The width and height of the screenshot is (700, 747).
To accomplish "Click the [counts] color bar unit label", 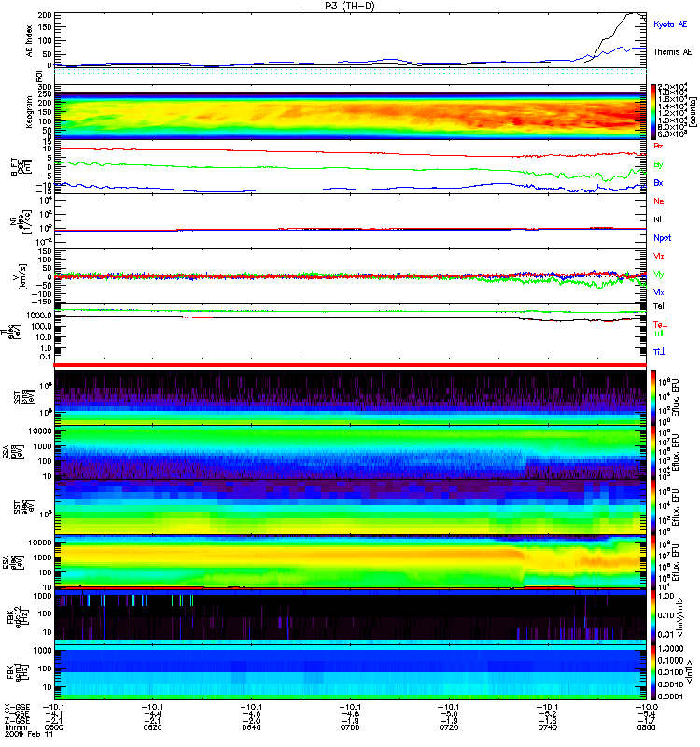I will point(693,112).
